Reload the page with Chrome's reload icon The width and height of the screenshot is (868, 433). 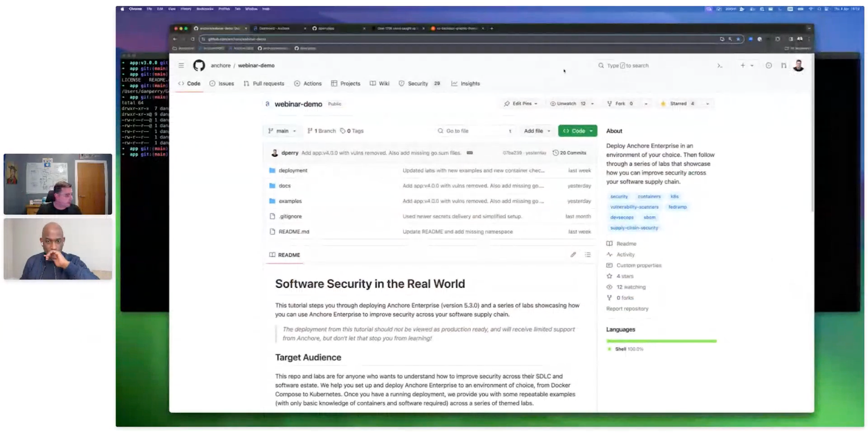pyautogui.click(x=192, y=39)
